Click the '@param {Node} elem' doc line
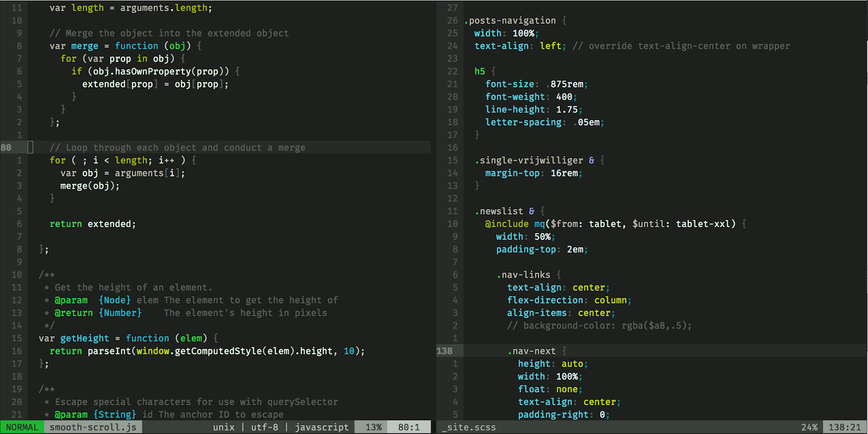 pyautogui.click(x=191, y=300)
